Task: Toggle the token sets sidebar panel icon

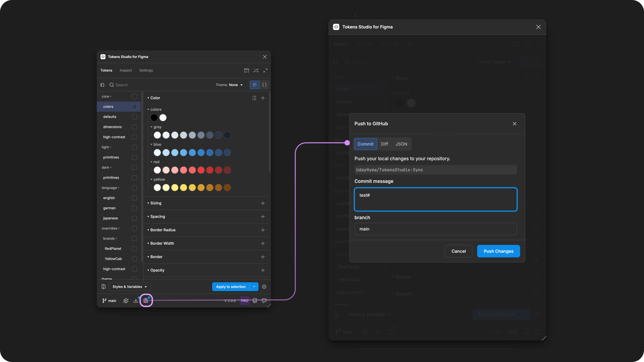Action: [102, 85]
